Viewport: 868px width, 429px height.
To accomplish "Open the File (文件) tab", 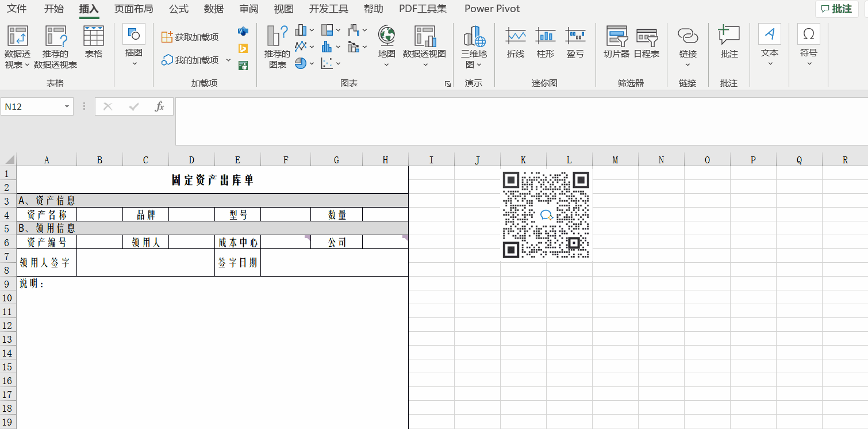I will coord(17,9).
